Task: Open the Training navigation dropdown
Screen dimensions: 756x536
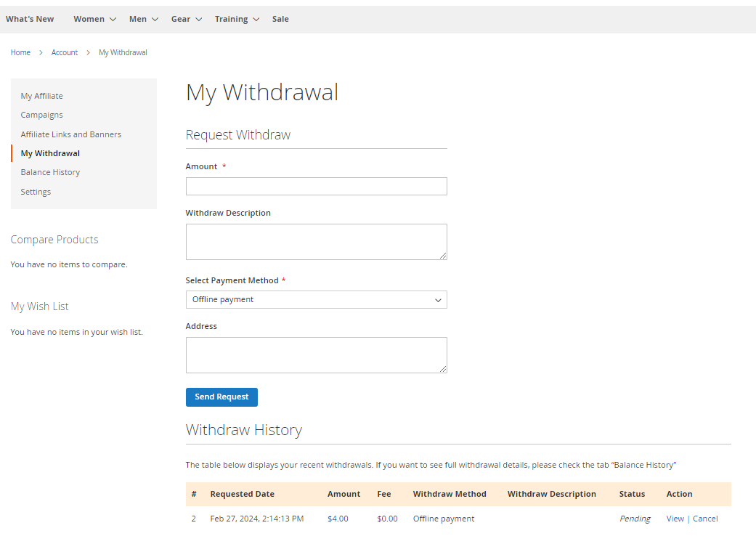Action: click(x=237, y=20)
